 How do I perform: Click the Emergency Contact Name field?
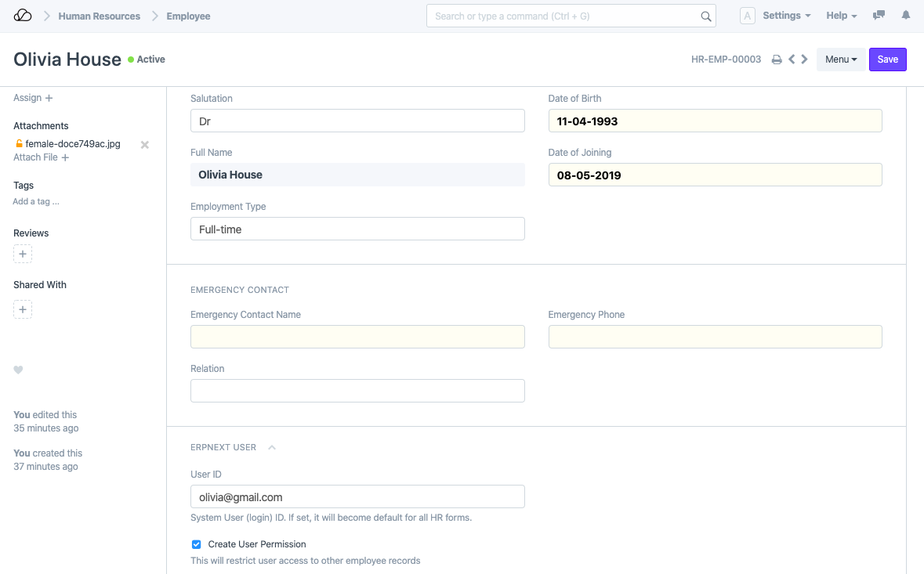pos(357,337)
